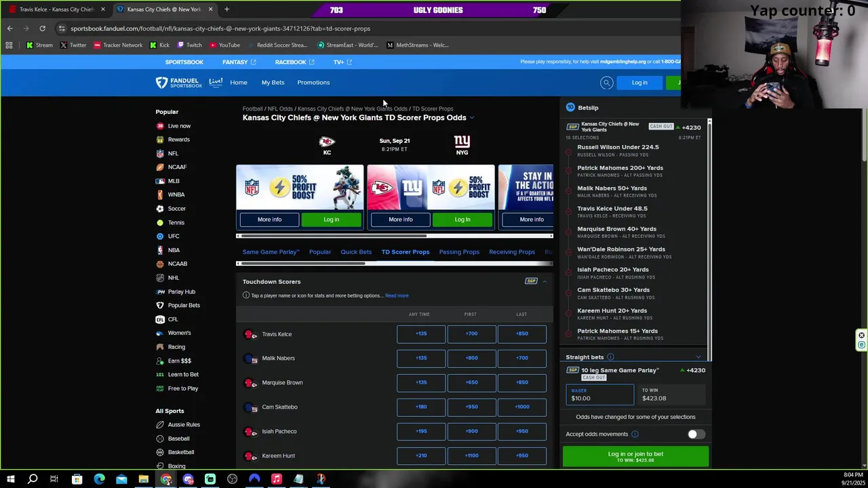868x488 pixels.
Task: Open the Passing Props tab
Action: pos(459,252)
